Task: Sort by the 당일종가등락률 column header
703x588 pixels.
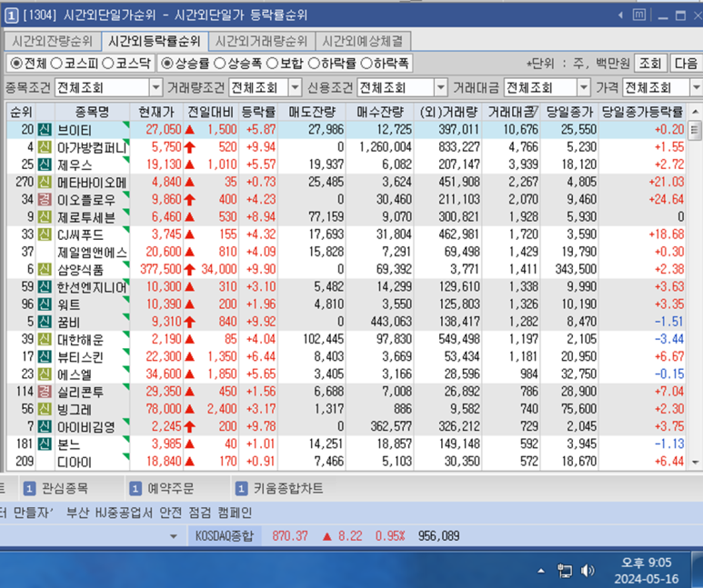Action: 642,112
